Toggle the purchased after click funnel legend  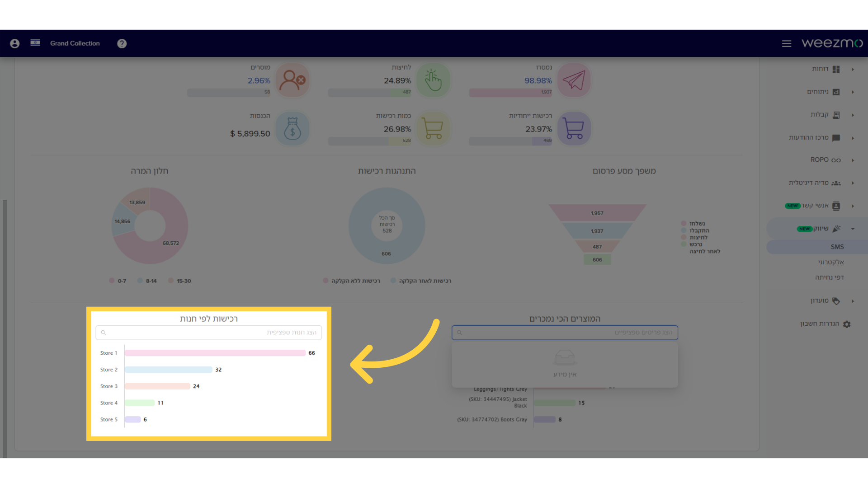pyautogui.click(x=701, y=248)
